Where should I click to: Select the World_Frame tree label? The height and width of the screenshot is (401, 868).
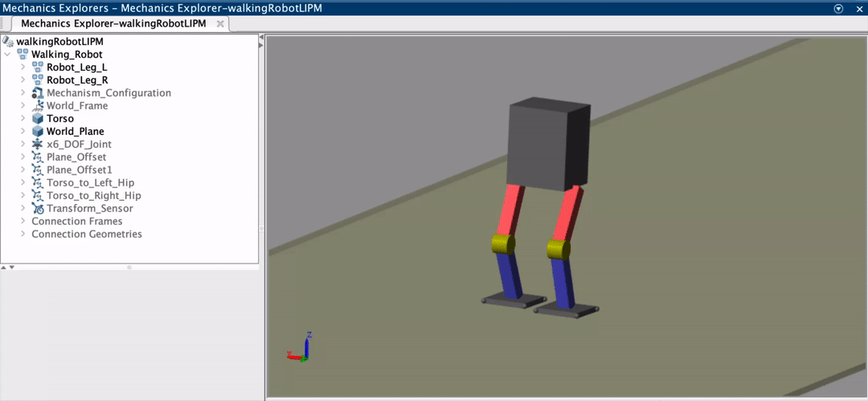coord(77,105)
